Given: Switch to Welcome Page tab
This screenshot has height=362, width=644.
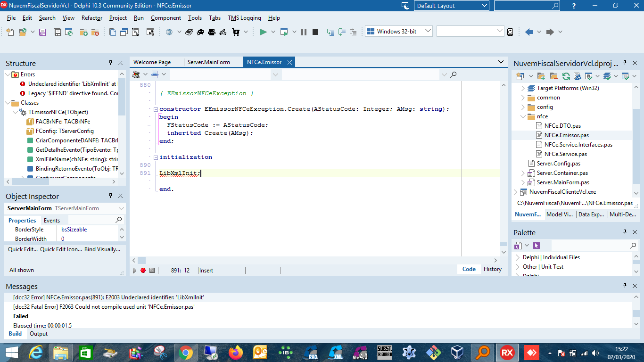Looking at the screenshot, I should [x=152, y=62].
